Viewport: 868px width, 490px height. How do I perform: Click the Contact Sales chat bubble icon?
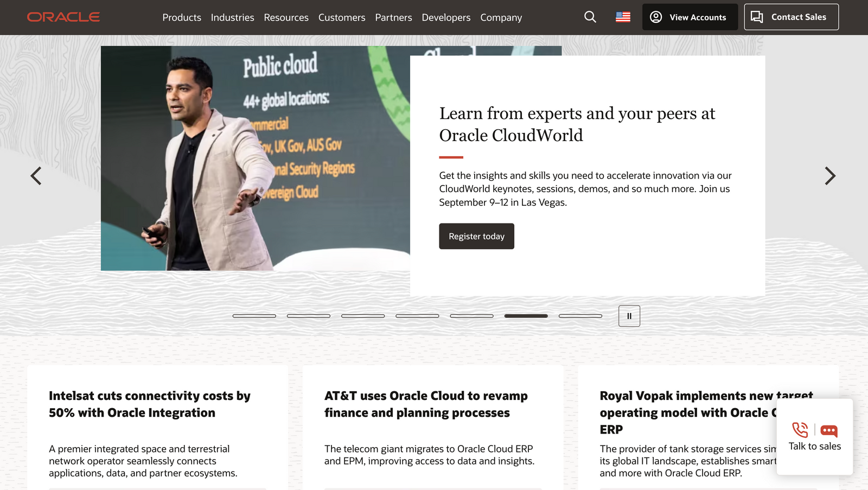pyautogui.click(x=757, y=17)
